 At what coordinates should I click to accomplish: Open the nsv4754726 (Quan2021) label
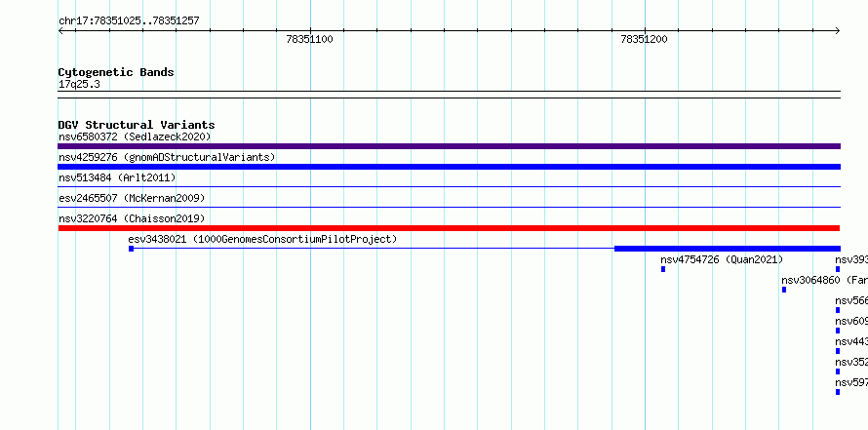tap(722, 259)
